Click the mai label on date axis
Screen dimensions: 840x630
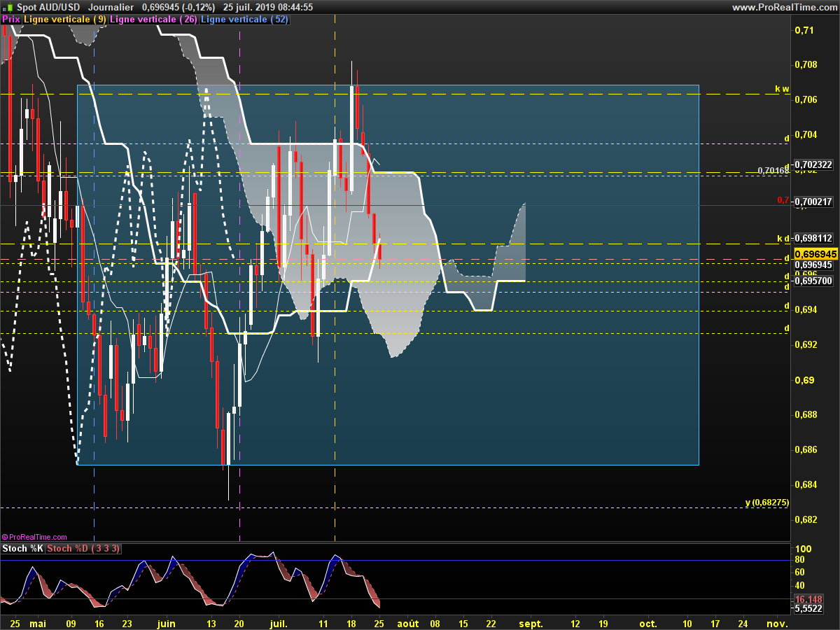click(38, 623)
